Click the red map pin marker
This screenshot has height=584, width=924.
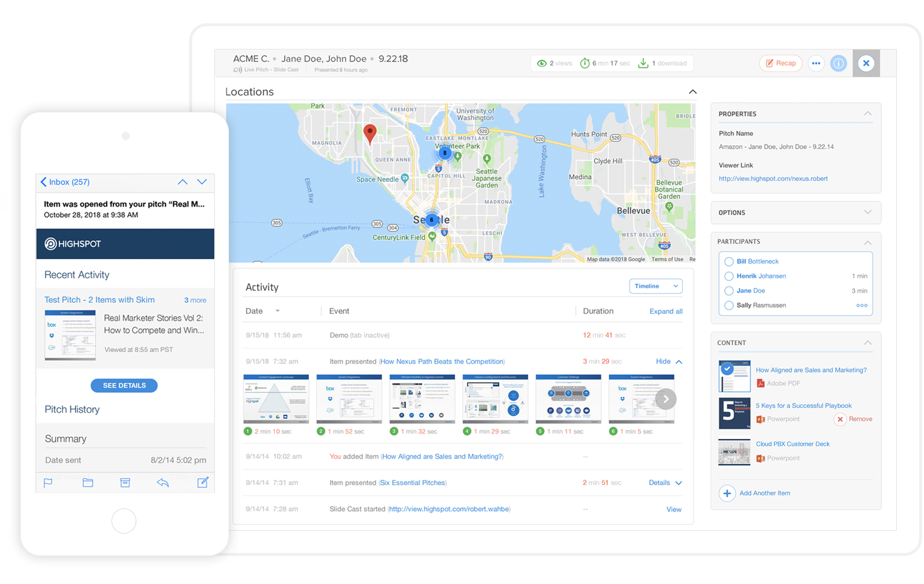(370, 134)
